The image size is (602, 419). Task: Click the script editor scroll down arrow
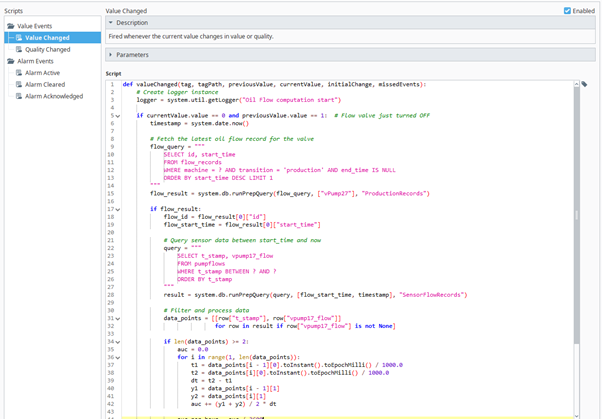pos(576,416)
